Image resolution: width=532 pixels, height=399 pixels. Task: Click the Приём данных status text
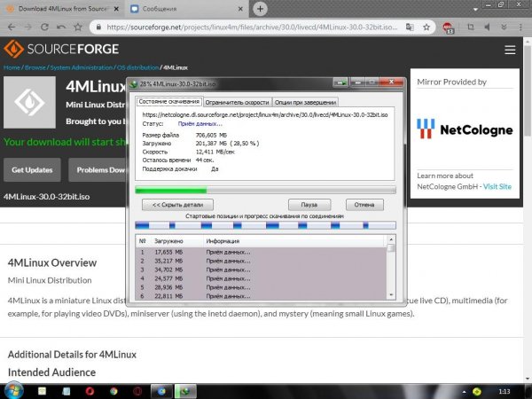200,124
